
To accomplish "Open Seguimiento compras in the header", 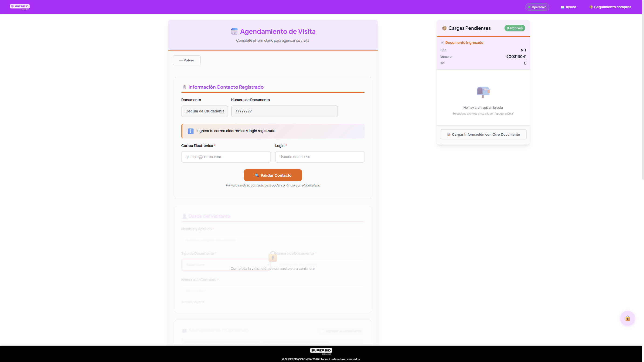I will 610,7.
